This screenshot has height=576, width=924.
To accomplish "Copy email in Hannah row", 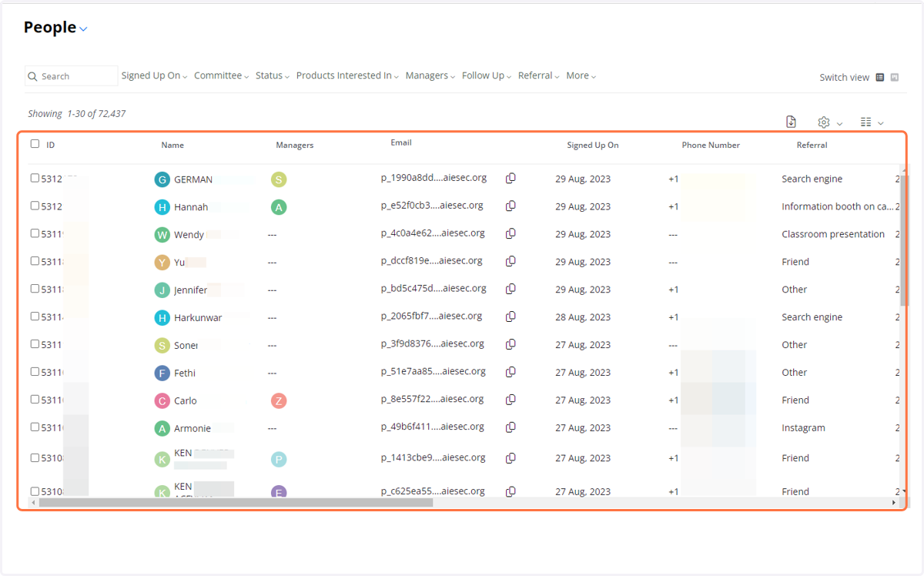I will [511, 206].
